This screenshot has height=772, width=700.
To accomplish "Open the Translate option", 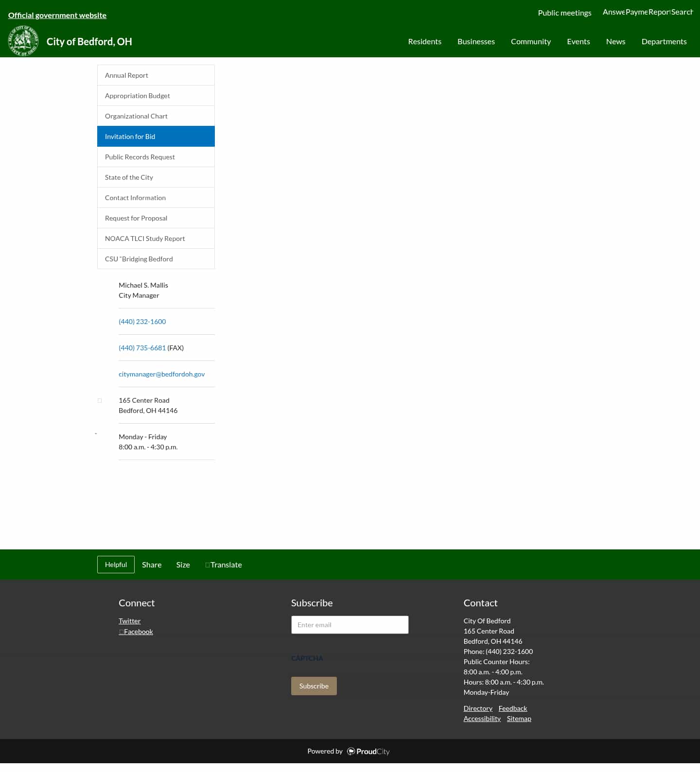I will tap(224, 565).
